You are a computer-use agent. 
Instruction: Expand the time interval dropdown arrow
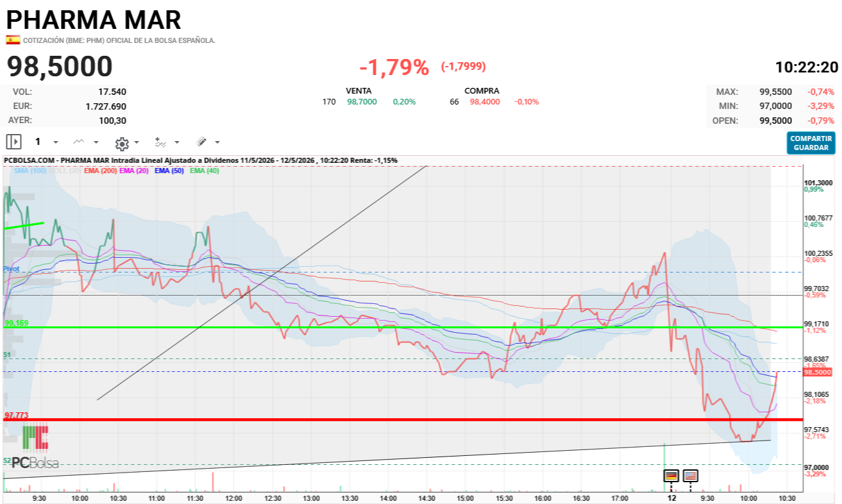[56, 142]
